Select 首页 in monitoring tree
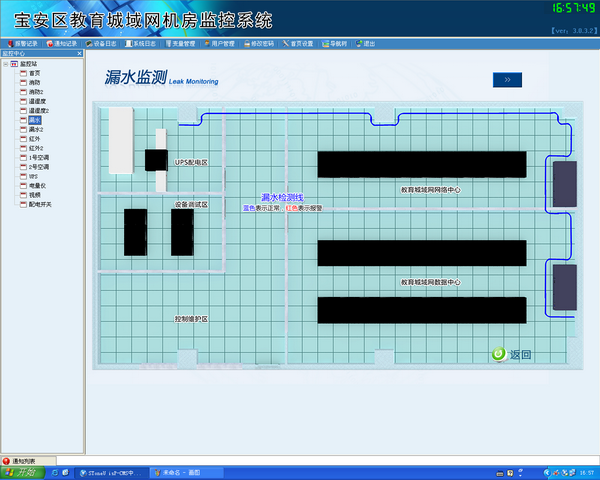The height and width of the screenshot is (480, 600). tap(34, 73)
